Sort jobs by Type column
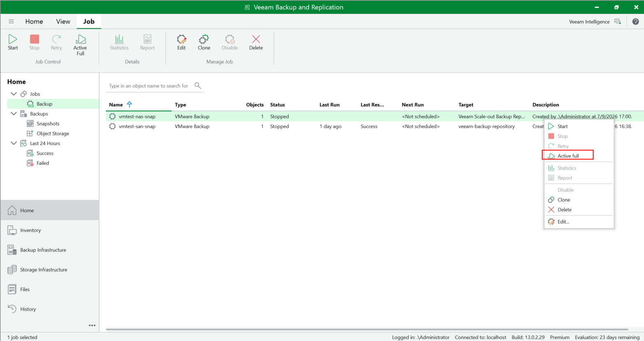644x341 pixels. pos(180,105)
